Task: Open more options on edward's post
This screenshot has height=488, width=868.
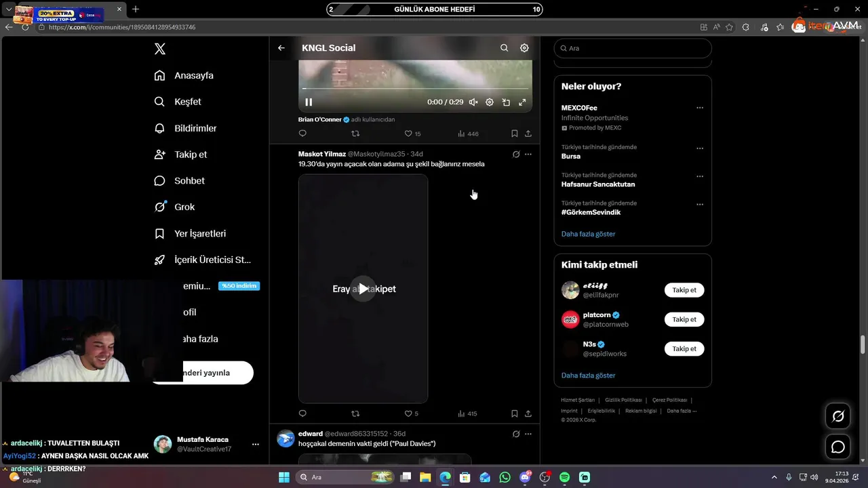Action: (x=528, y=434)
